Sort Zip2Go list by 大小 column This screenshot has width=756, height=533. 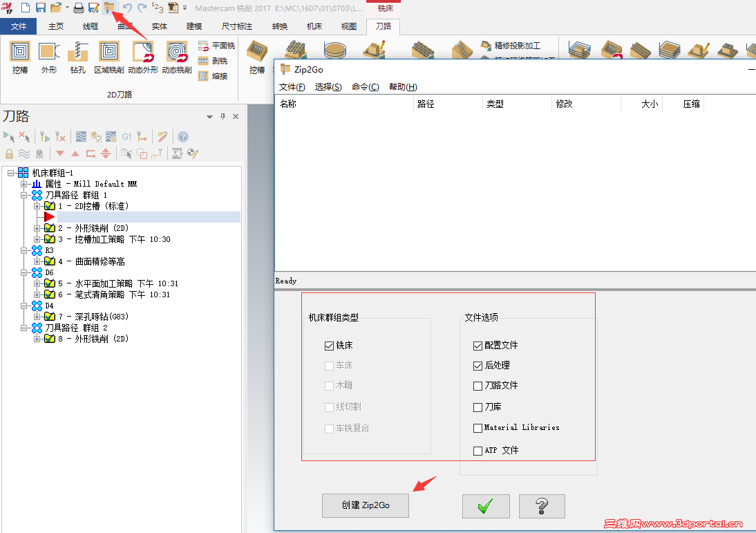point(642,104)
